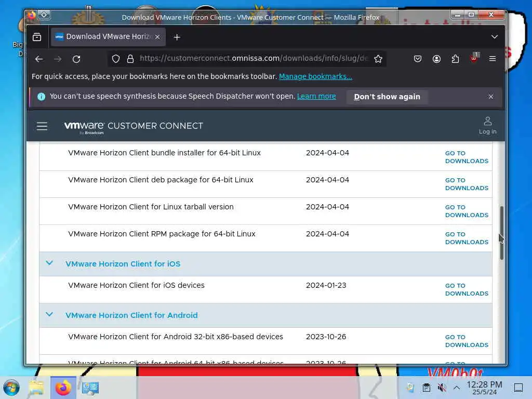Click text VMware Horizon Client bundle installer row
Viewport: 532px width, 399px height.
pos(164,153)
